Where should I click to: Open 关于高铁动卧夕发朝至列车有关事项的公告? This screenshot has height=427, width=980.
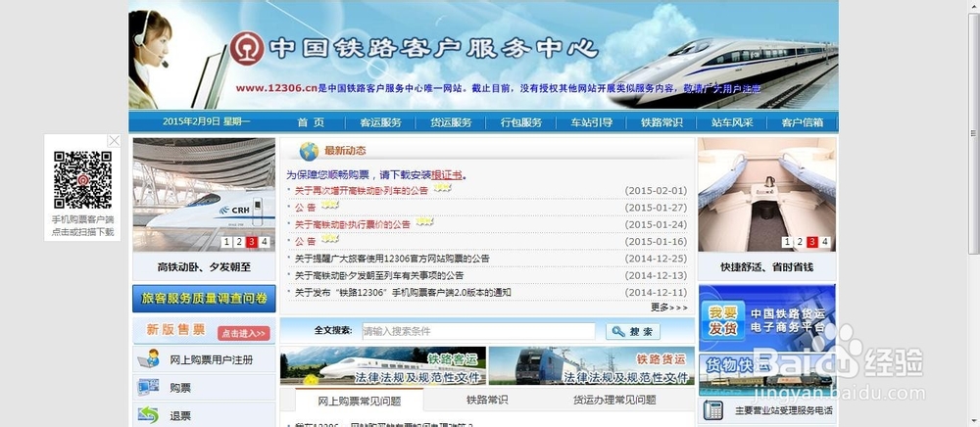(x=379, y=275)
